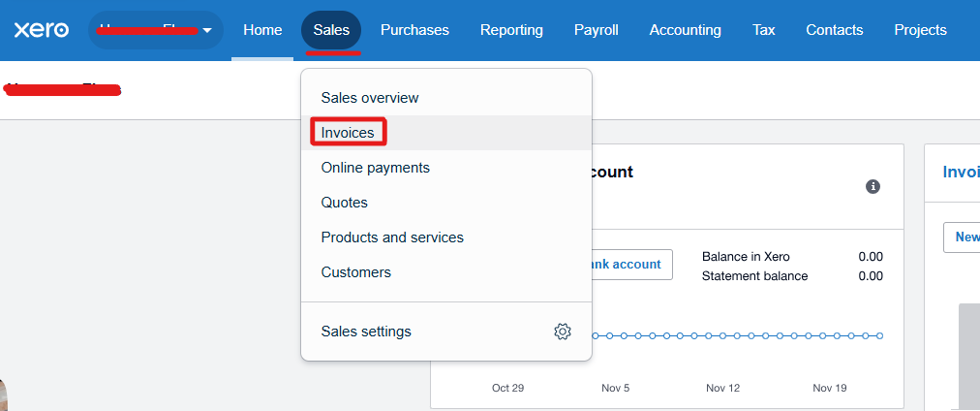980x411 pixels.
Task: Select Online payments menu entry
Action: pyautogui.click(x=446, y=168)
